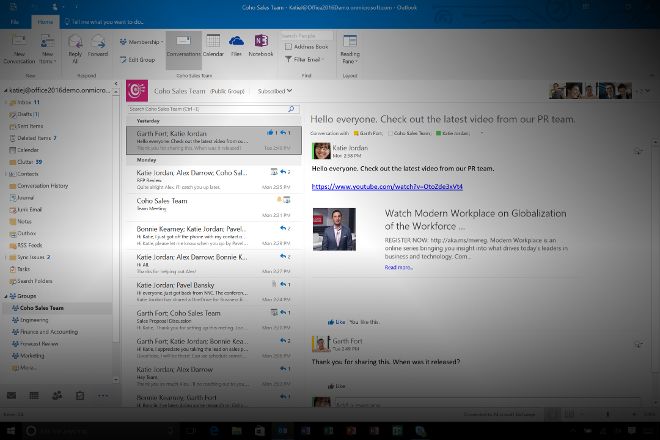Open the YouTube link in the message
The image size is (660, 440).
(387, 187)
